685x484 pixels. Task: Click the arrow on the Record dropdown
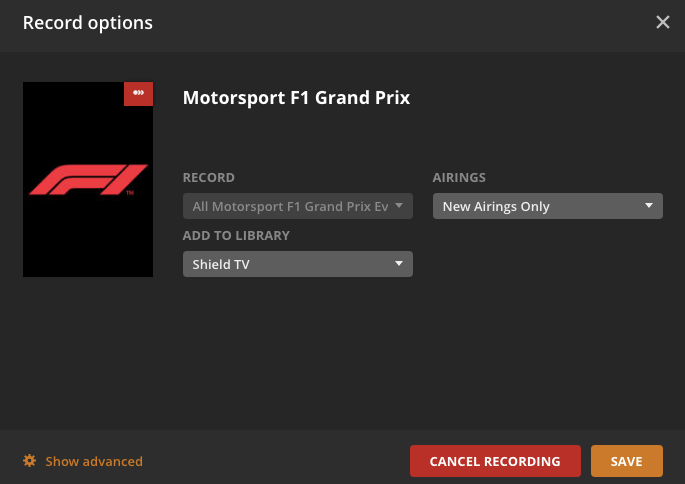point(399,206)
